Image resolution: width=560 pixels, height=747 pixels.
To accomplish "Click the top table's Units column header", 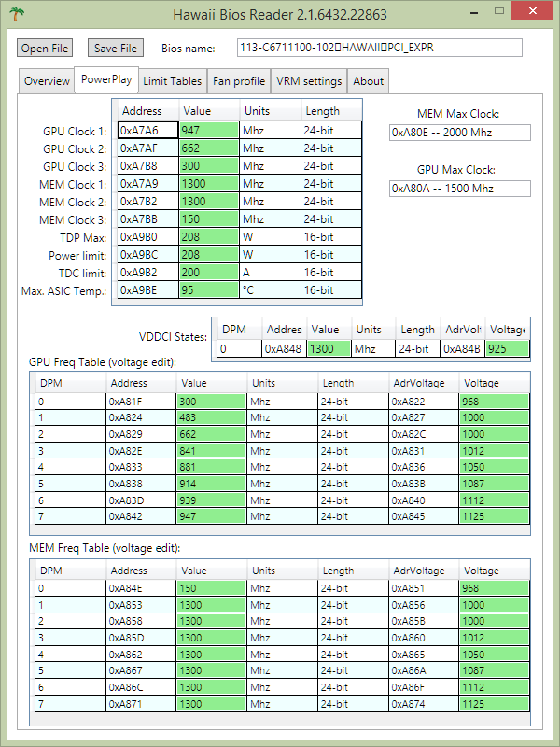I will (x=271, y=111).
